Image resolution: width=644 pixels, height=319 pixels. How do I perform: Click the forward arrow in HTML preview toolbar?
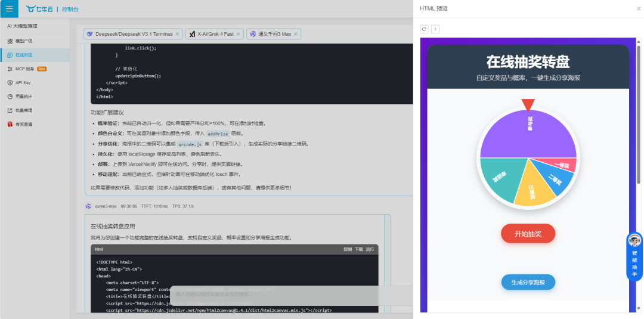(435, 29)
